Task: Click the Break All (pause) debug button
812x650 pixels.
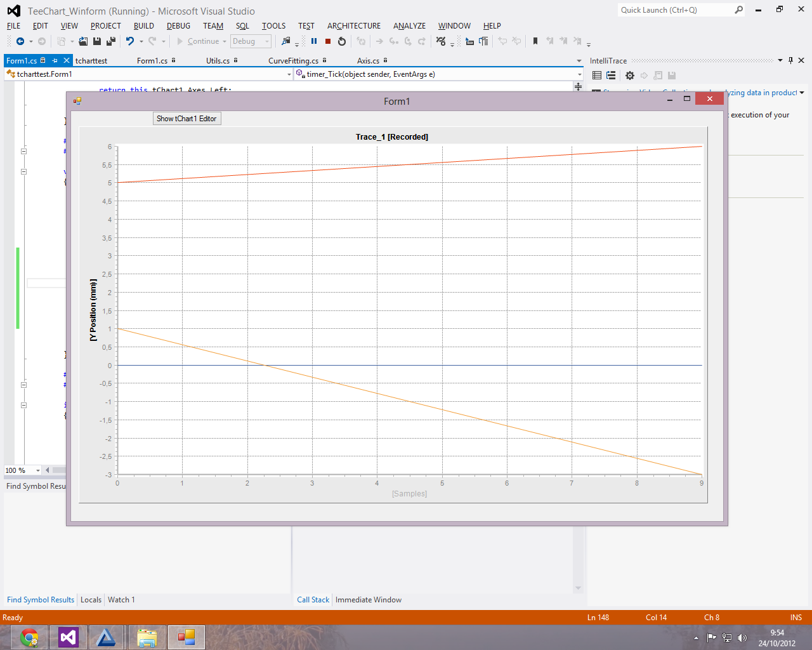Action: coord(314,41)
